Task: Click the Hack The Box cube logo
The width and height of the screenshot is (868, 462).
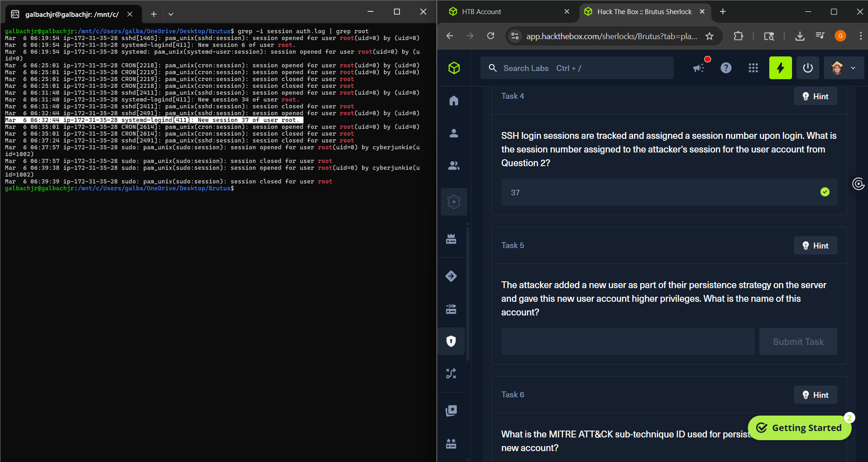Action: pos(454,68)
